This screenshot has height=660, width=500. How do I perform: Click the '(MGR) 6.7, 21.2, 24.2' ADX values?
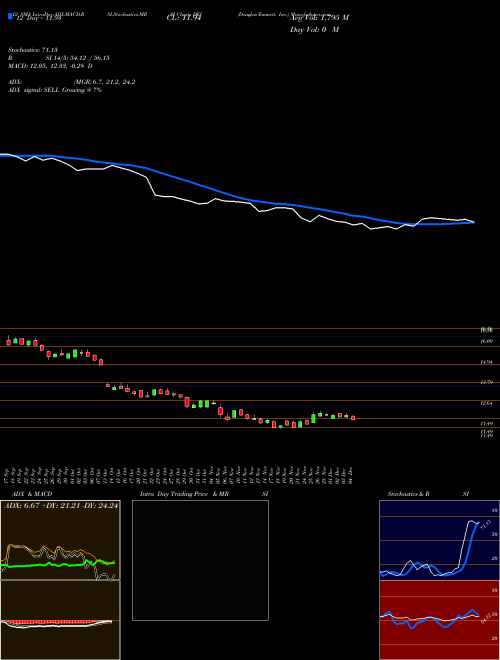point(105,82)
